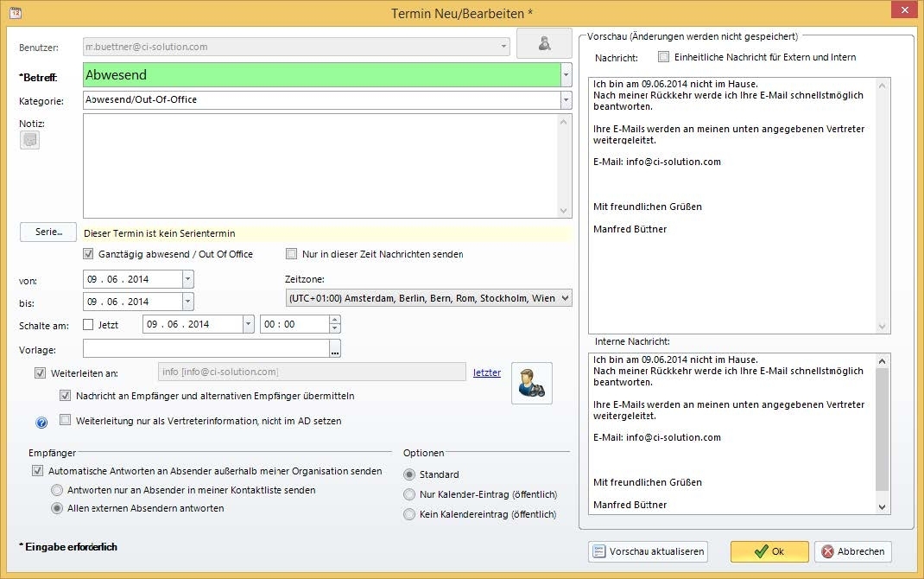Image resolution: width=924 pixels, height=579 pixels.
Task: Click the blue help question mark icon
Action: point(41,423)
